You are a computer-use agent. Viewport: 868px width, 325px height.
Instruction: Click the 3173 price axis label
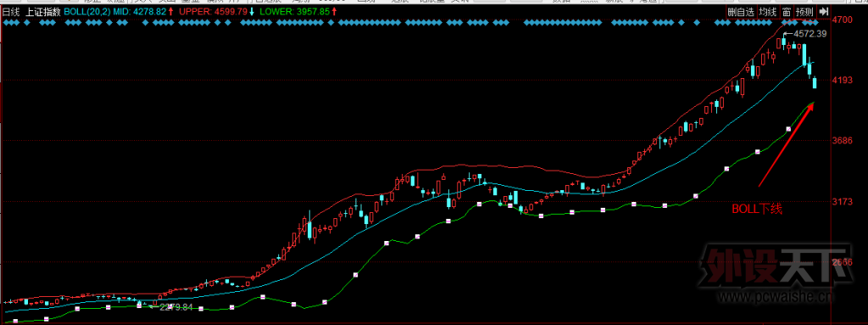point(842,202)
